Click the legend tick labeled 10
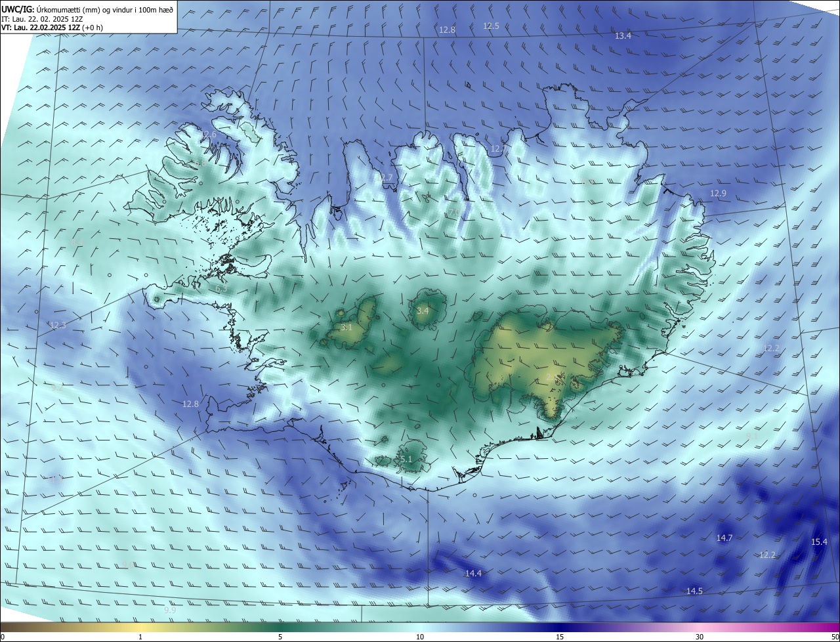This screenshot has width=840, height=642. (x=420, y=637)
